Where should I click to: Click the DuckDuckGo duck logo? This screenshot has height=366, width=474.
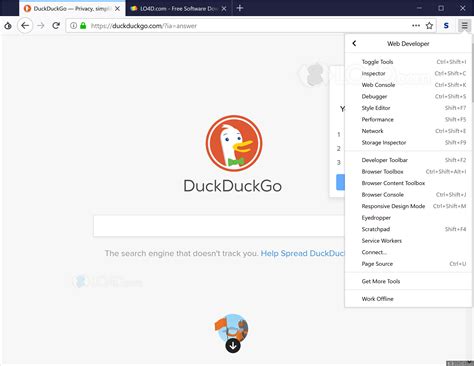coord(234,143)
